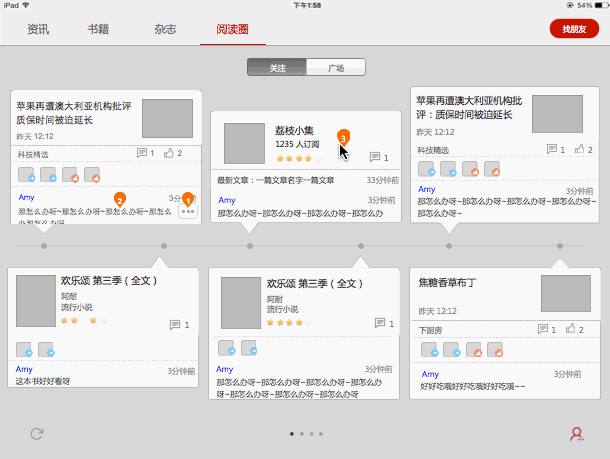Image resolution: width=610 pixels, height=459 pixels.
Task: Click Amy above the 这本书好好看呀 comment
Action: coord(24,369)
